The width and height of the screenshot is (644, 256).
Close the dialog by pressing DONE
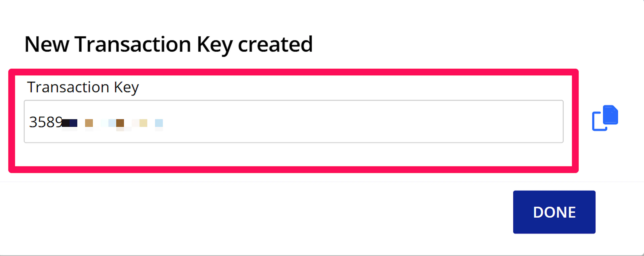(x=554, y=212)
